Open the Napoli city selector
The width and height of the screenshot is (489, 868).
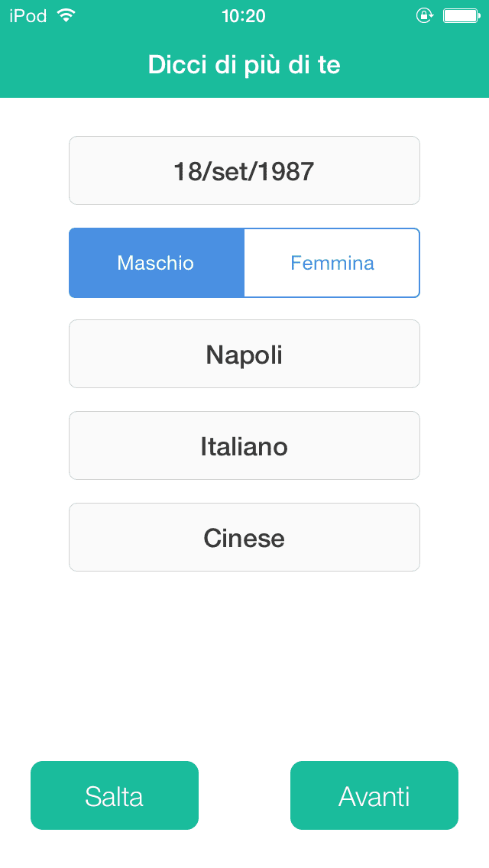244,354
